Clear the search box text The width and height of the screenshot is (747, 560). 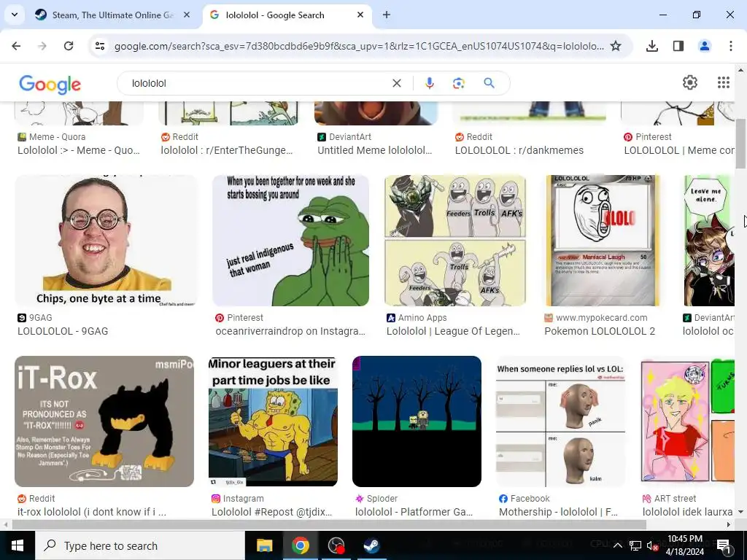pyautogui.click(x=396, y=83)
